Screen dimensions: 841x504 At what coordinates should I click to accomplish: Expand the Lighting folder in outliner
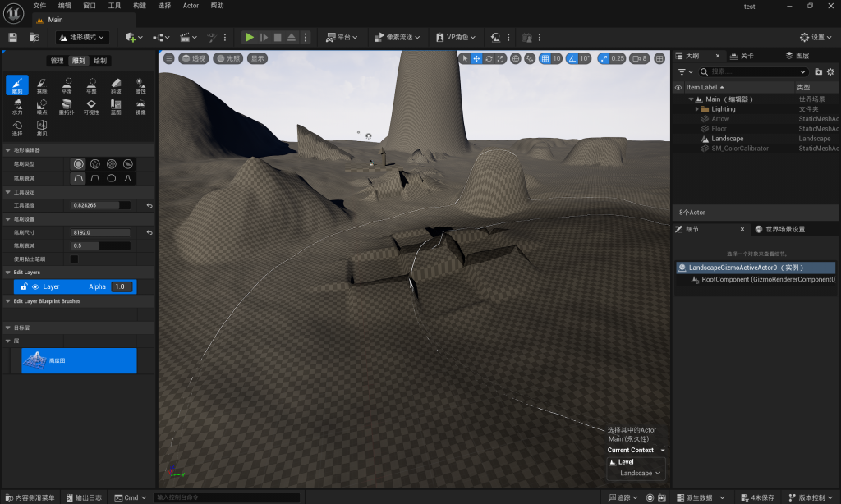pos(697,109)
